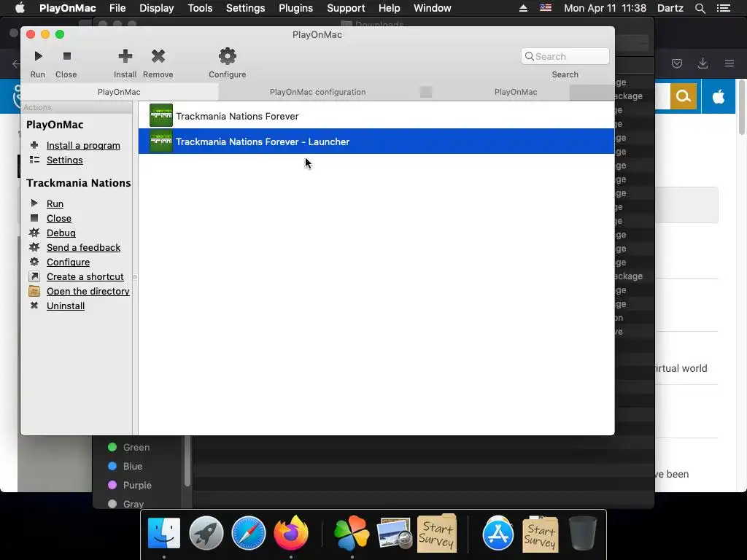Click the eject icon in menu bar
The width and height of the screenshot is (747, 560).
[523, 8]
